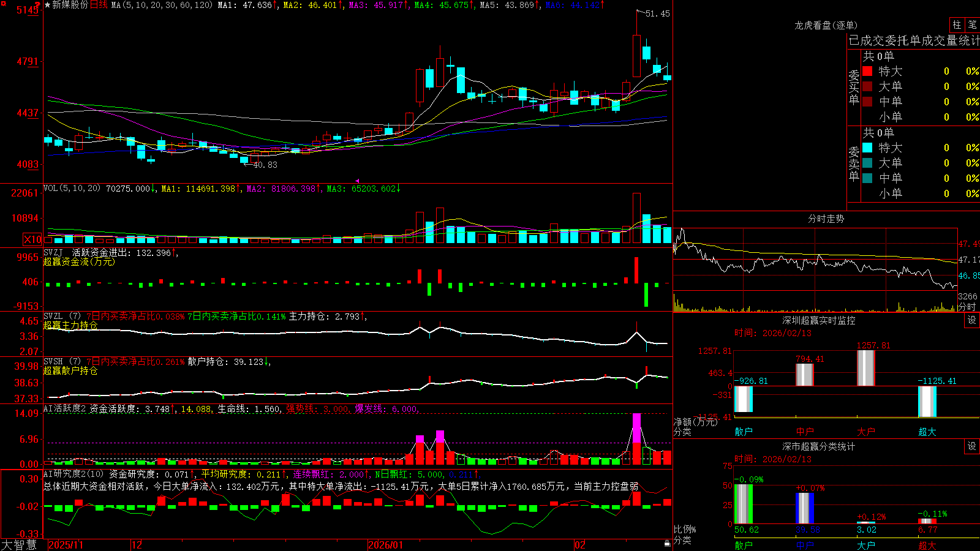Select the 分时走势 panel title

(x=826, y=219)
